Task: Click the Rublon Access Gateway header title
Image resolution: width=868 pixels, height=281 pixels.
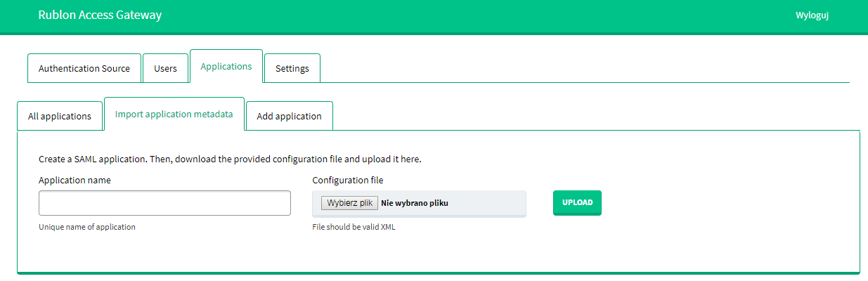Action: (x=100, y=15)
